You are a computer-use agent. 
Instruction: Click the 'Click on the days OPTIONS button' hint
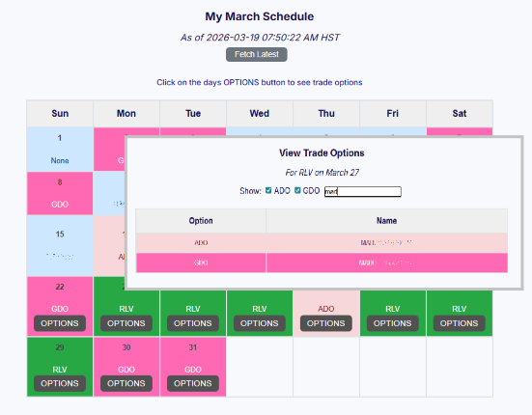click(x=260, y=82)
